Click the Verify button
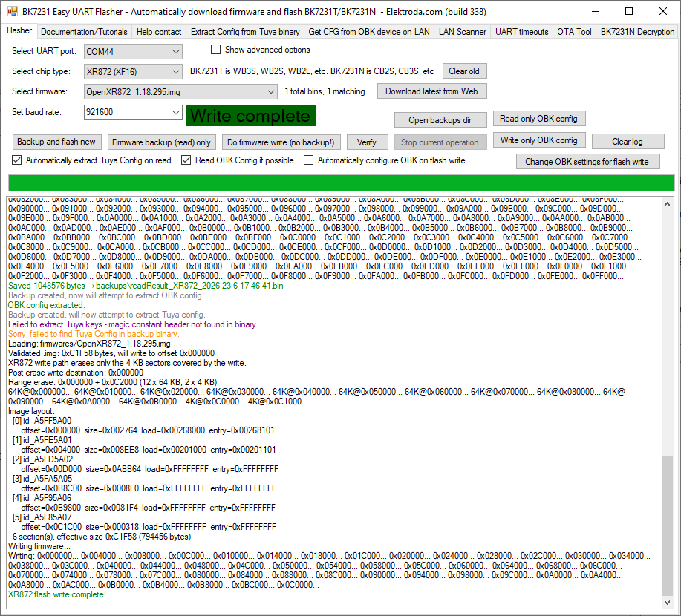681x616 pixels. [367, 142]
